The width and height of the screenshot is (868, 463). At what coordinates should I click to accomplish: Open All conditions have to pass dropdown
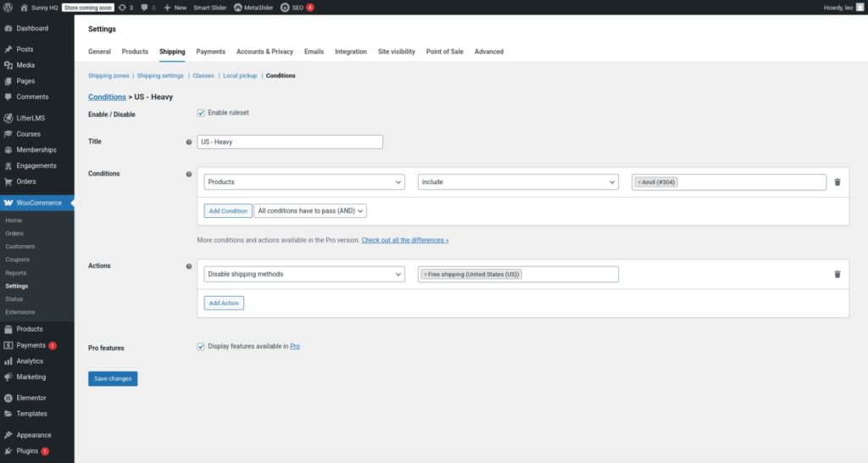pos(310,211)
